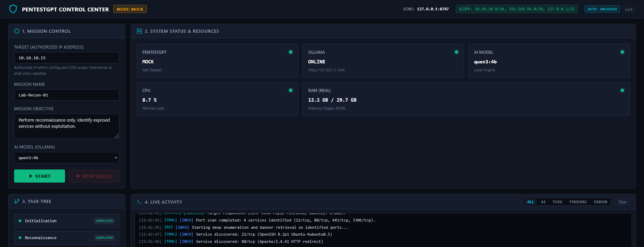The image size is (644, 247).
Task: Click the Mission Name input field
Action: click(x=67, y=95)
